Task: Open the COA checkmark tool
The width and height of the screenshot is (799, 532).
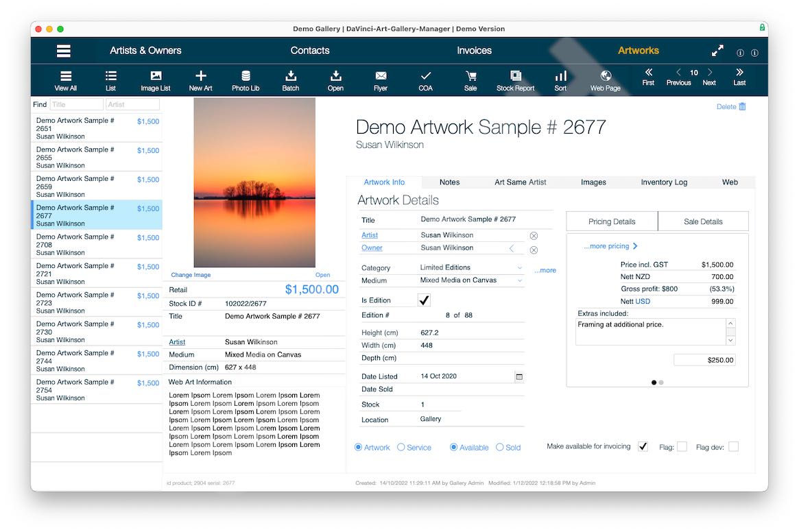Action: pos(425,76)
